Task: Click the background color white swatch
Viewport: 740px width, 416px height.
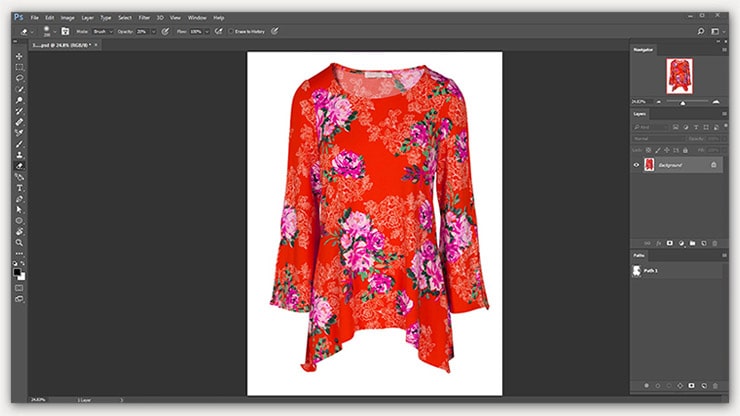Action: pyautogui.click(x=23, y=277)
